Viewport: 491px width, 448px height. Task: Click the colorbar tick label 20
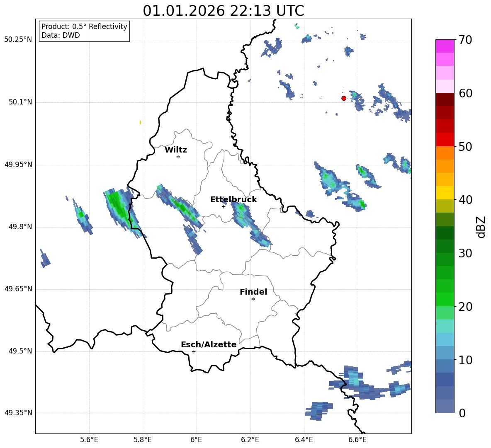click(465, 307)
